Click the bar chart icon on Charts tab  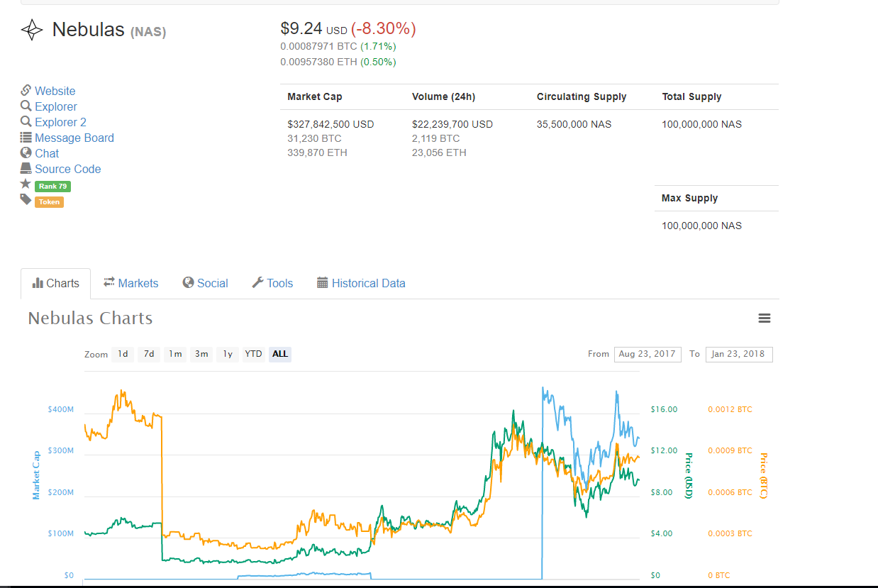[38, 283]
